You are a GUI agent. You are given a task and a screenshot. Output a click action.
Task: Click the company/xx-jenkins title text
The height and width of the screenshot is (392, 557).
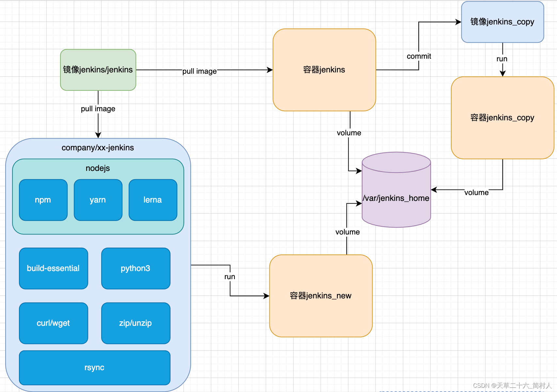[98, 148]
